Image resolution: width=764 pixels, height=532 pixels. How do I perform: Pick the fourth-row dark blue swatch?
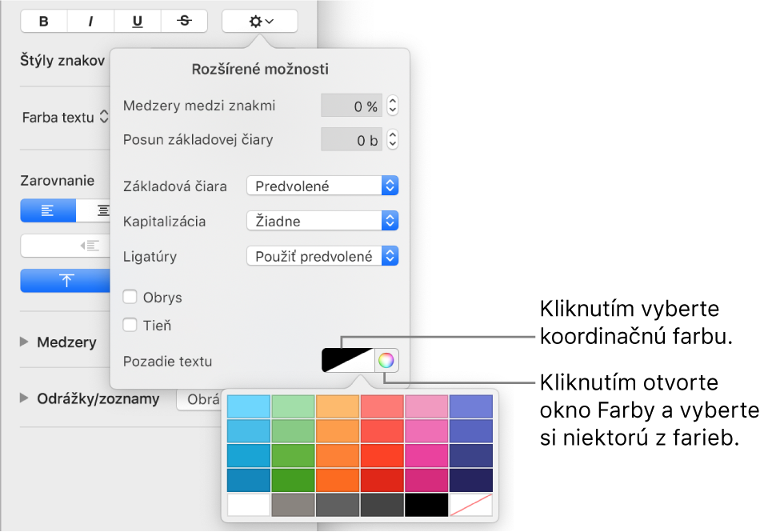(x=249, y=480)
